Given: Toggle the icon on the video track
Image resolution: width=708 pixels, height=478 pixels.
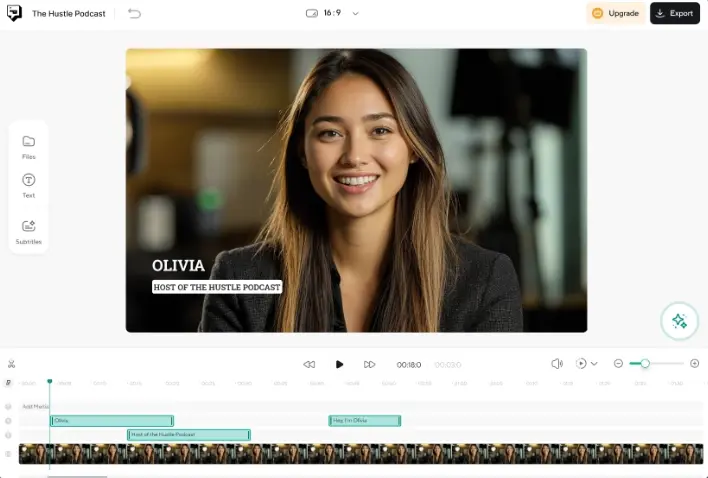Looking at the screenshot, I should click(8, 454).
